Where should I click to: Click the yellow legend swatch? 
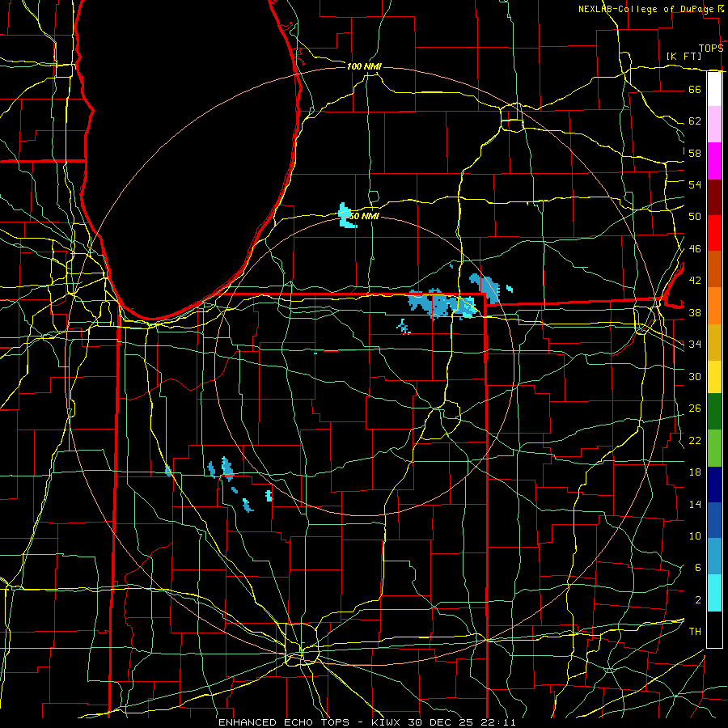point(714,377)
